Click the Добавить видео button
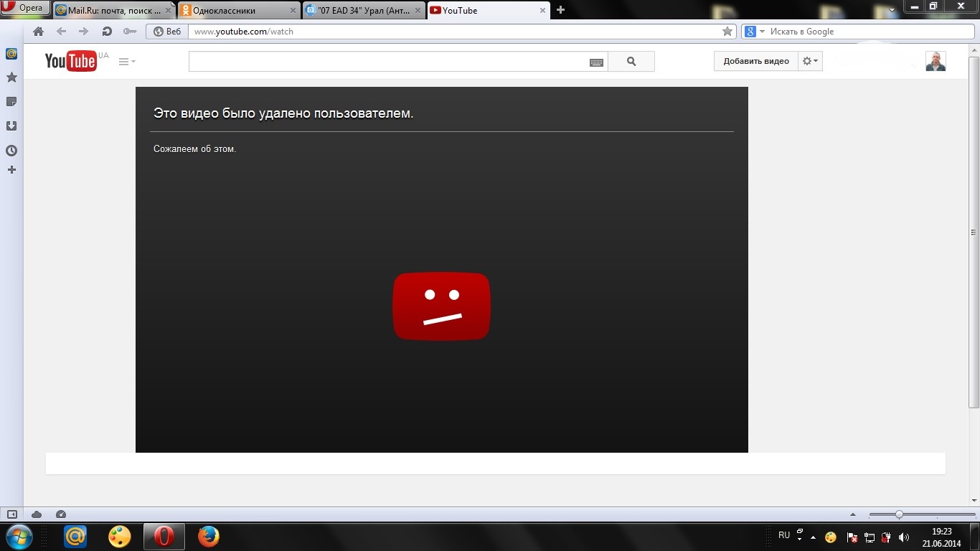Image resolution: width=980 pixels, height=551 pixels. click(756, 61)
